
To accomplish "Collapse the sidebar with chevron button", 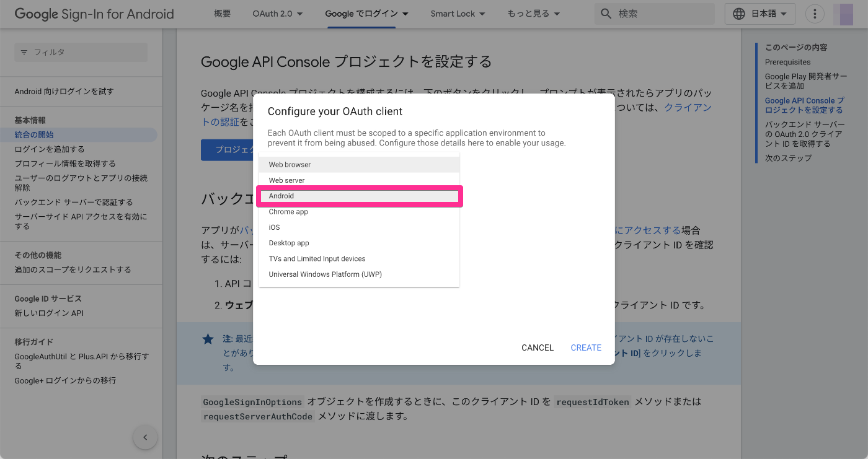I will point(145,437).
